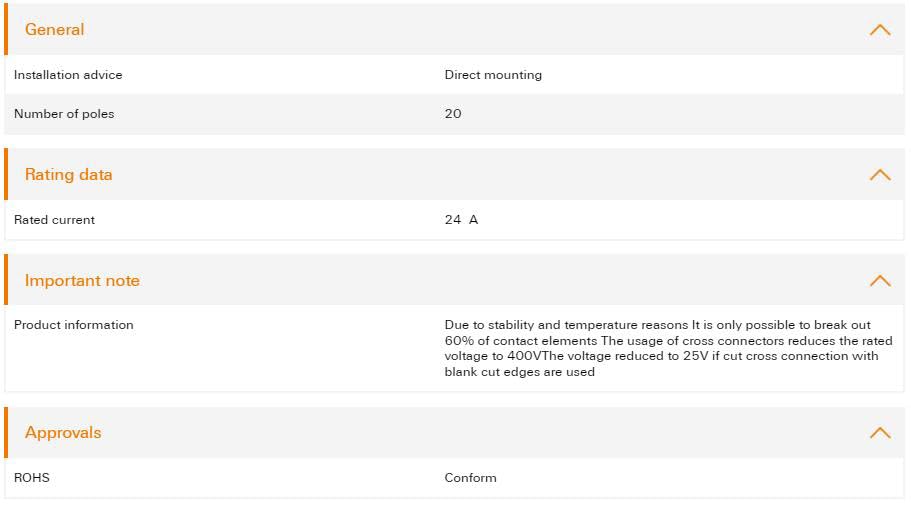Click the Important note heading
This screenshot has width=911, height=507.
[82, 281]
